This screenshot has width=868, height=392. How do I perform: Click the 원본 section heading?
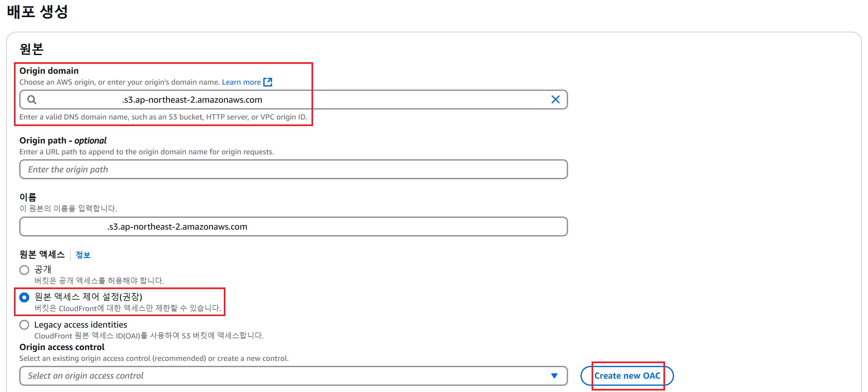[31, 49]
